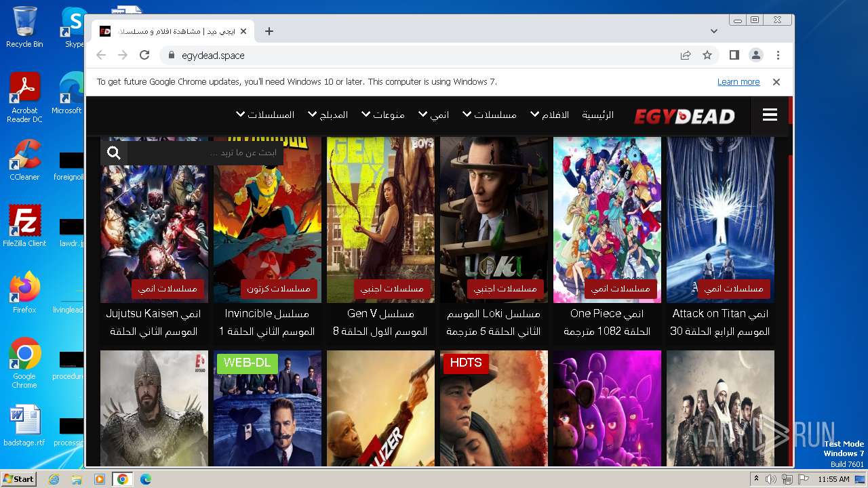Click مسلسلات كرتون tag on Invincible

click(279, 289)
